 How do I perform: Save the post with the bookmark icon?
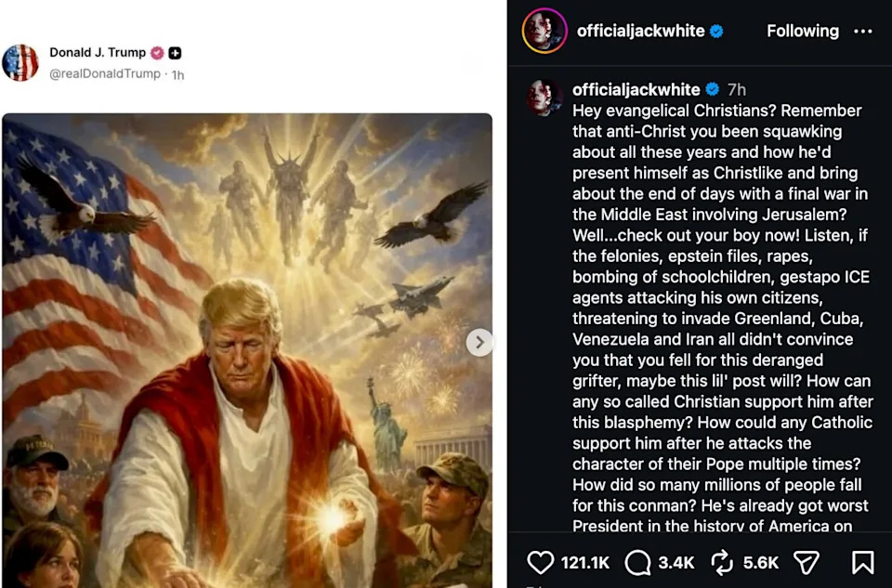pyautogui.click(x=862, y=562)
